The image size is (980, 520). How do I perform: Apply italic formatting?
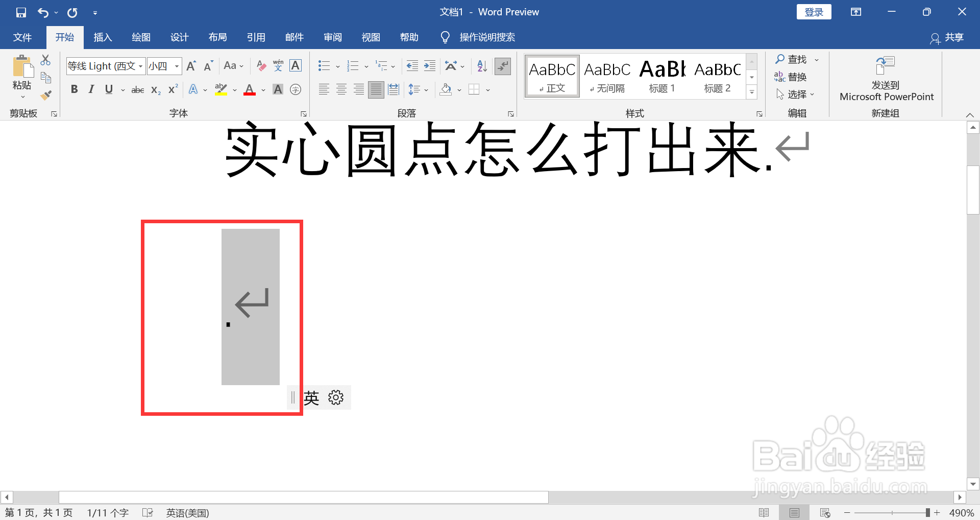91,89
